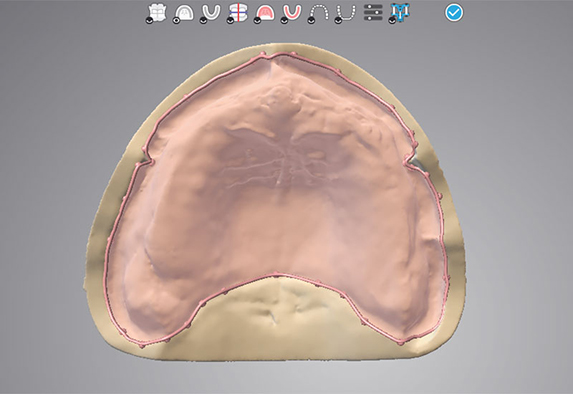
Task: Select the pink upper denture base icon
Action: pyautogui.click(x=266, y=13)
